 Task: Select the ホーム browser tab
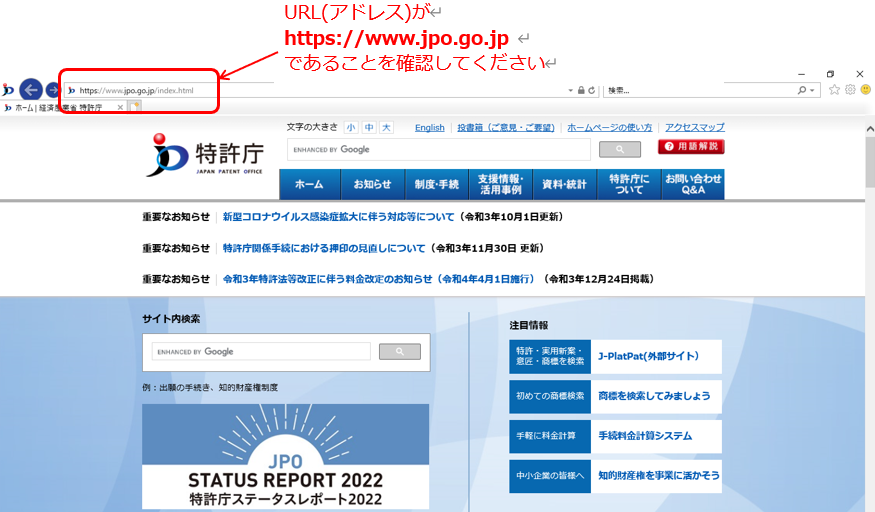tap(60, 107)
